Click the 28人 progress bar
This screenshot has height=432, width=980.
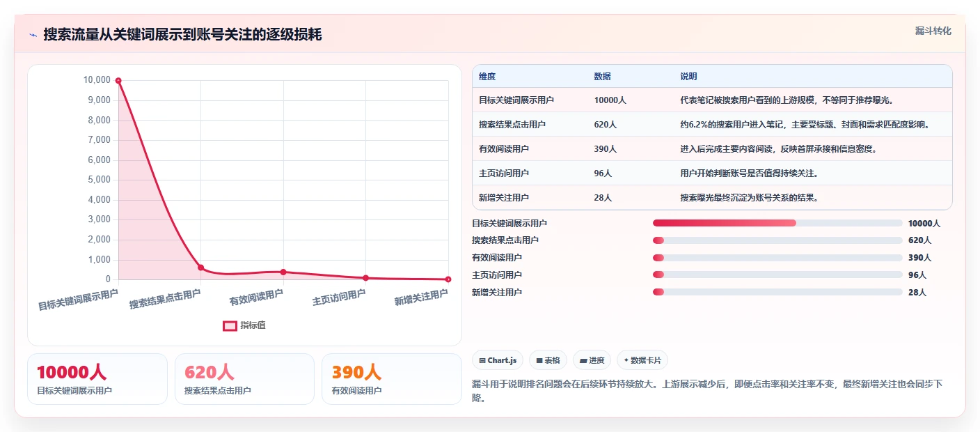777,293
